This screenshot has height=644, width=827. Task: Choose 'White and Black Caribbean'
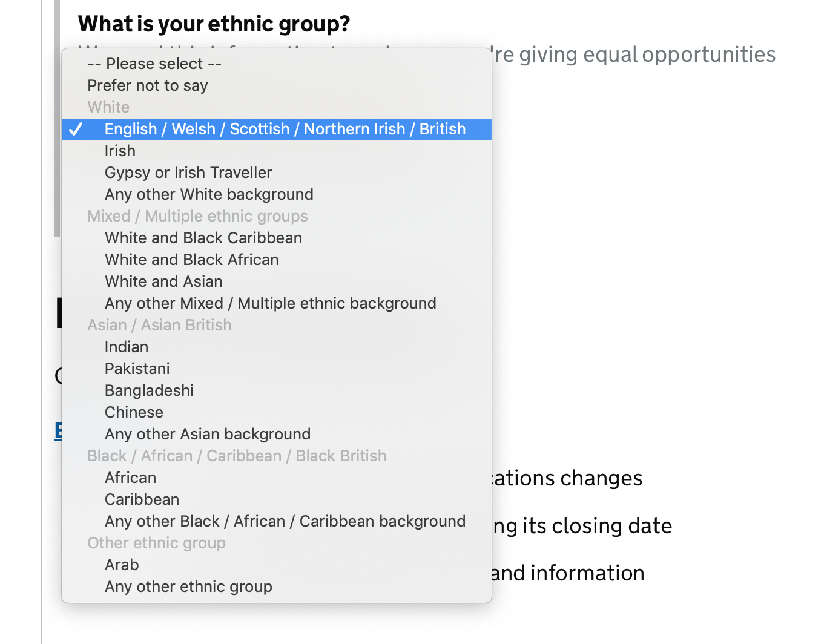pyautogui.click(x=203, y=238)
